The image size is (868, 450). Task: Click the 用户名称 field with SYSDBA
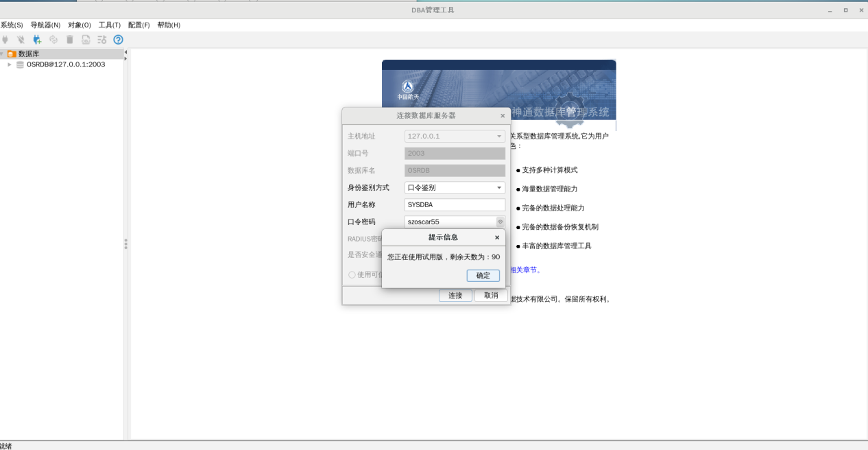tap(455, 204)
